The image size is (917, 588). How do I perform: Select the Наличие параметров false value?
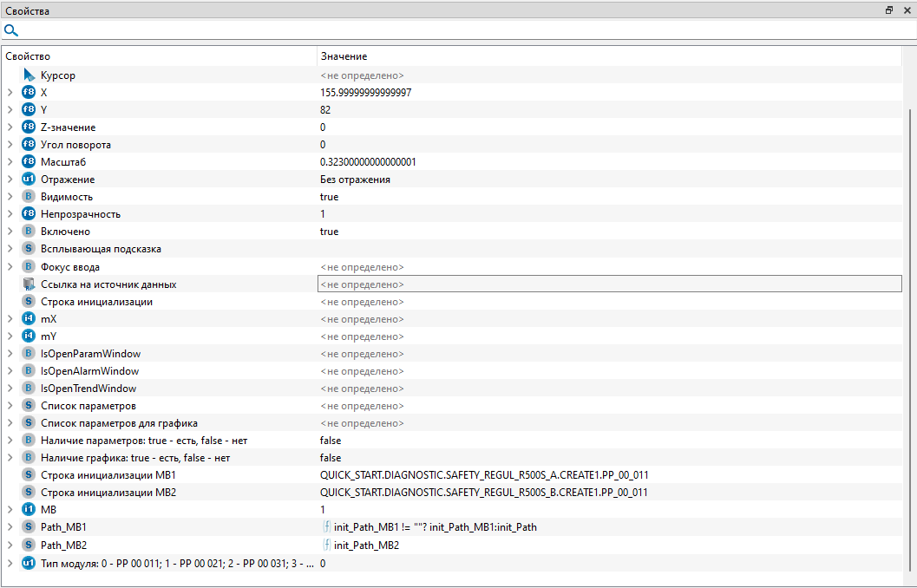pyautogui.click(x=331, y=441)
